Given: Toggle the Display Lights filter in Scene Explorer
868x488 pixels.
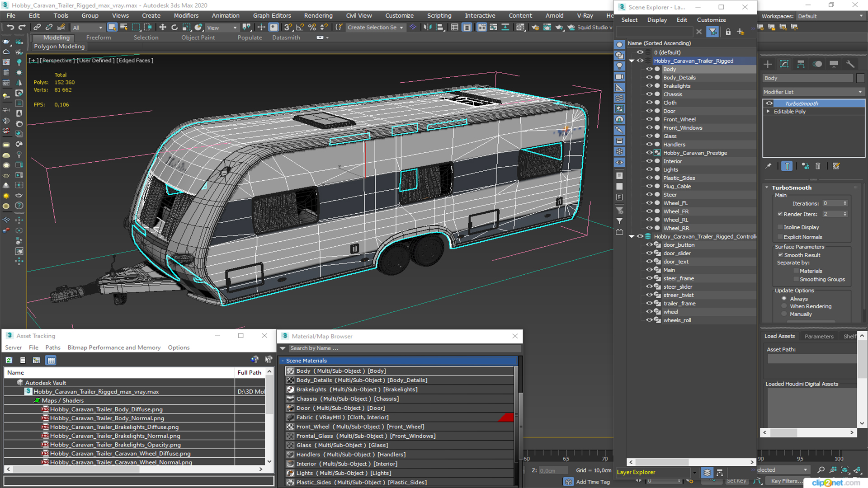Looking at the screenshot, I should coord(619,66).
